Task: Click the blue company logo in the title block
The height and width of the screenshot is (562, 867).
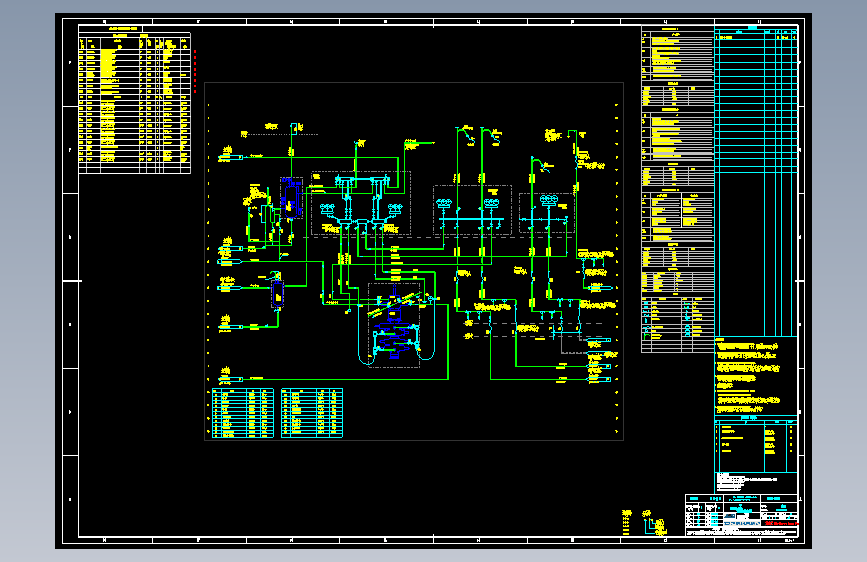Action: [x=741, y=523]
